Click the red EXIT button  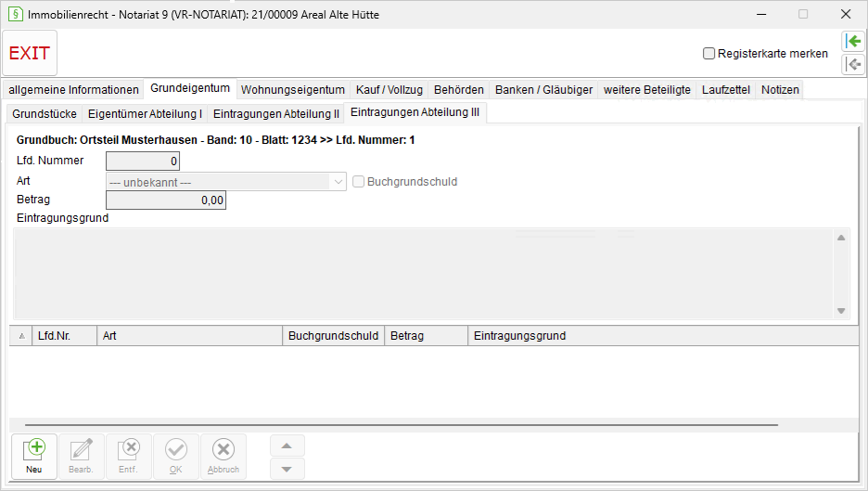[30, 53]
